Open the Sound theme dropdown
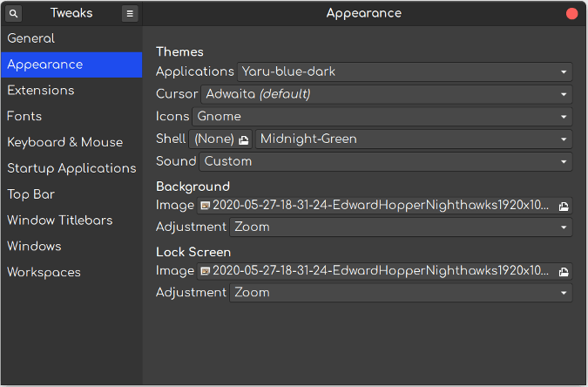This screenshot has width=588, height=387. [385, 161]
